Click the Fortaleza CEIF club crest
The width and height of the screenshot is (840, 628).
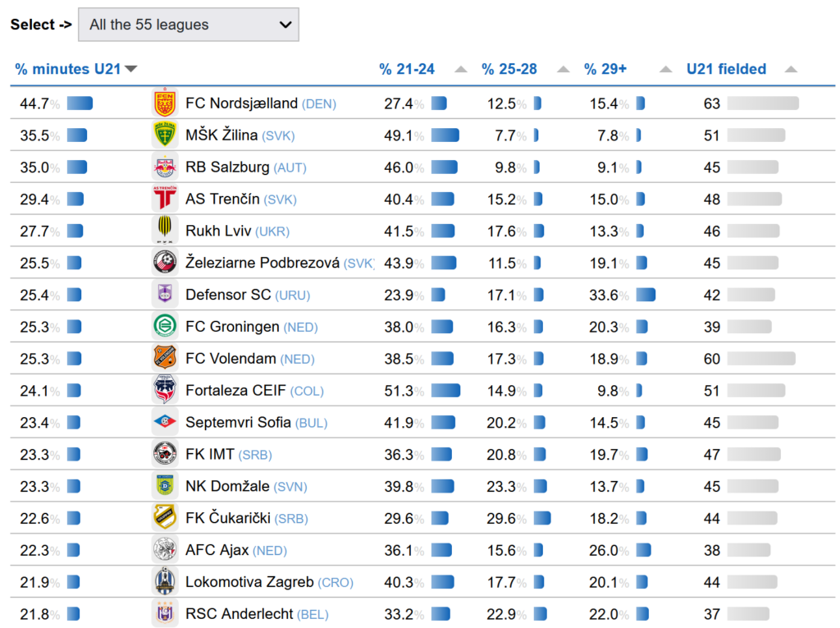[165, 391]
